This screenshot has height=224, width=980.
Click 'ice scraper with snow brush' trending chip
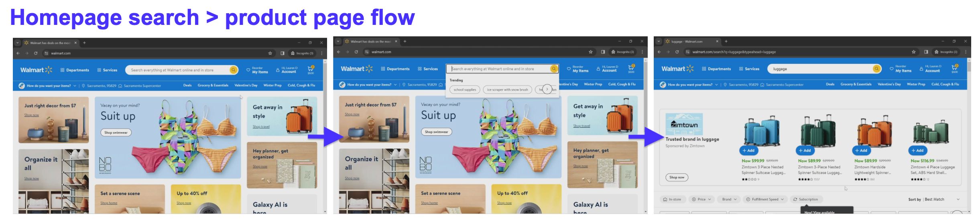coord(507,90)
